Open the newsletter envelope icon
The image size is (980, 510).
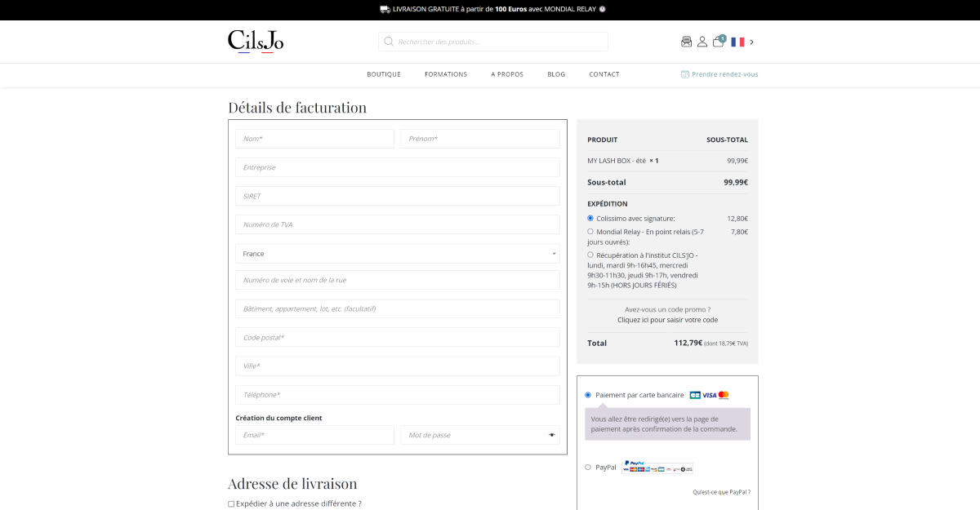click(686, 42)
